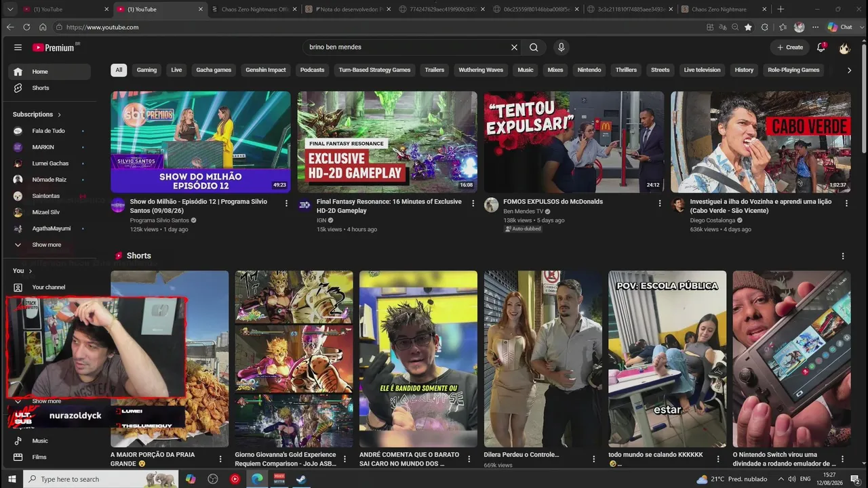Open the speaker volume tray icon
This screenshot has width=868, height=488.
tap(791, 479)
